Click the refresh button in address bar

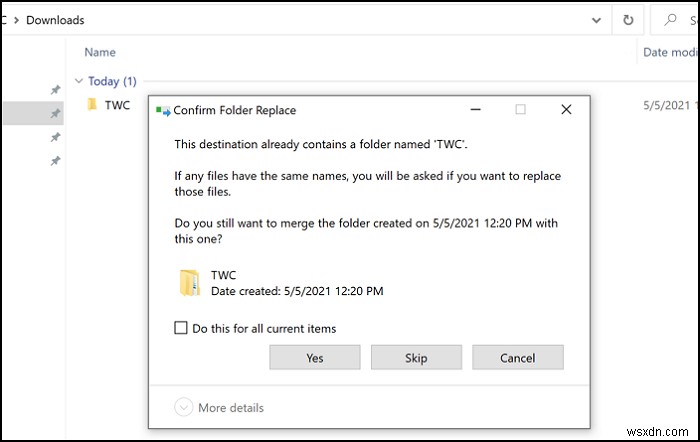tap(628, 19)
